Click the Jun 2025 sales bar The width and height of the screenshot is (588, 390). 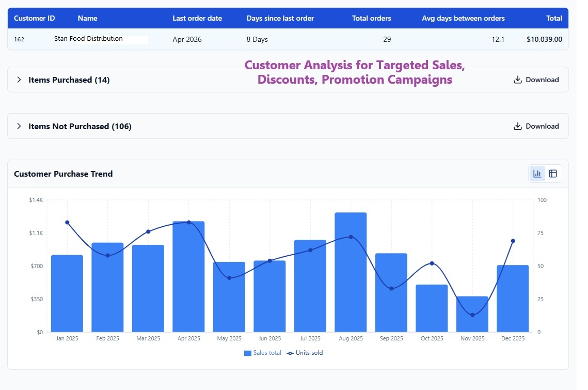(269, 296)
